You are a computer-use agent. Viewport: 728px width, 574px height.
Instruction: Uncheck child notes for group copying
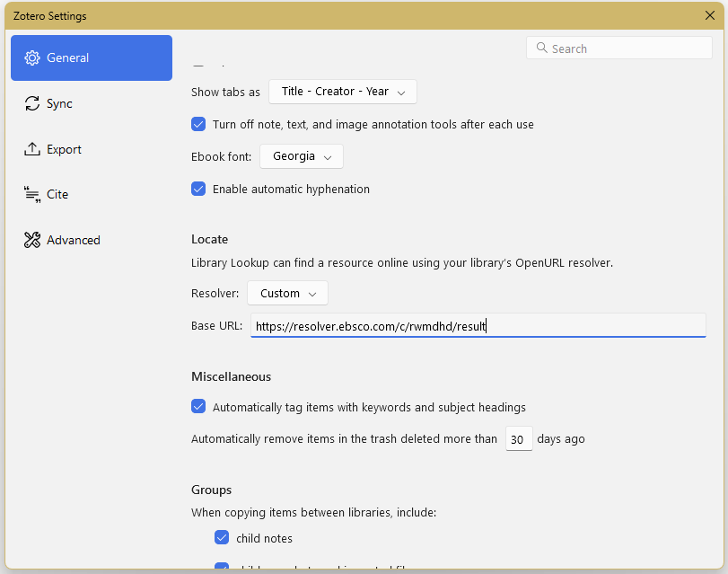click(x=222, y=537)
